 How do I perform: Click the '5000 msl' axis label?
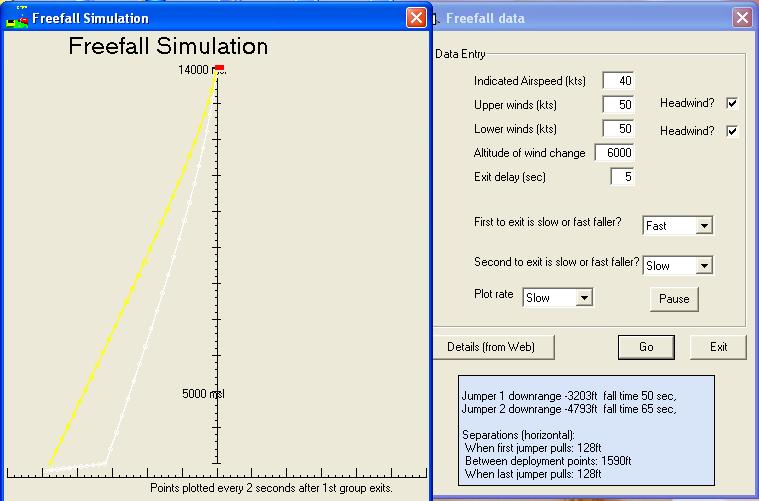pos(203,394)
